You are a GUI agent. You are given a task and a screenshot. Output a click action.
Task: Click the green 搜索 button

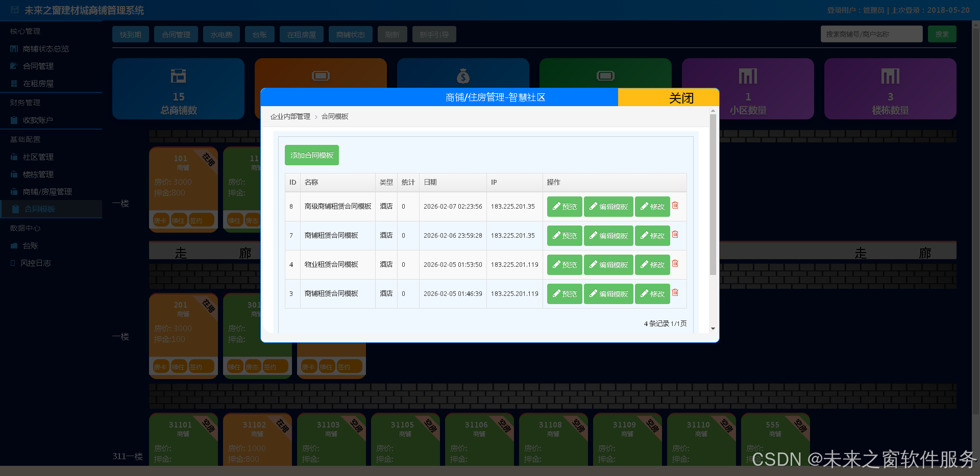[942, 34]
